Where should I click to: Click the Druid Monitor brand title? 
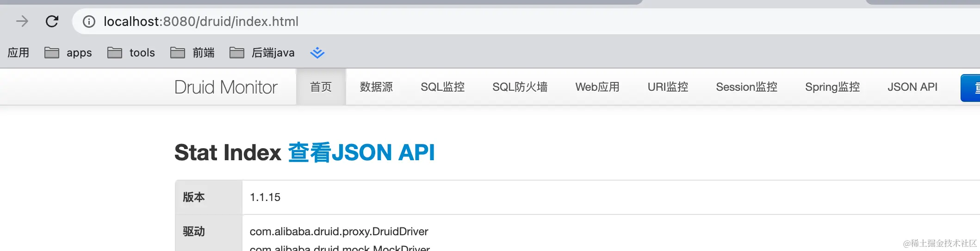[226, 87]
